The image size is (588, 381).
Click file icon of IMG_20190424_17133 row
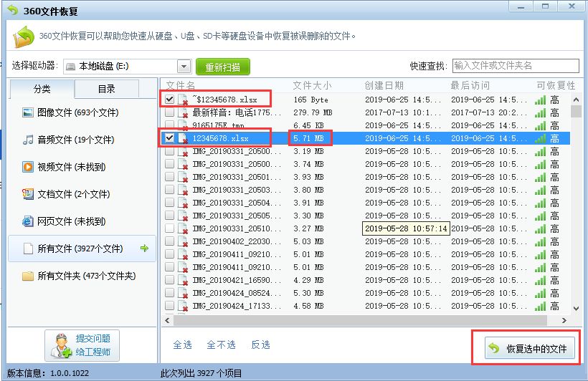coord(183,306)
